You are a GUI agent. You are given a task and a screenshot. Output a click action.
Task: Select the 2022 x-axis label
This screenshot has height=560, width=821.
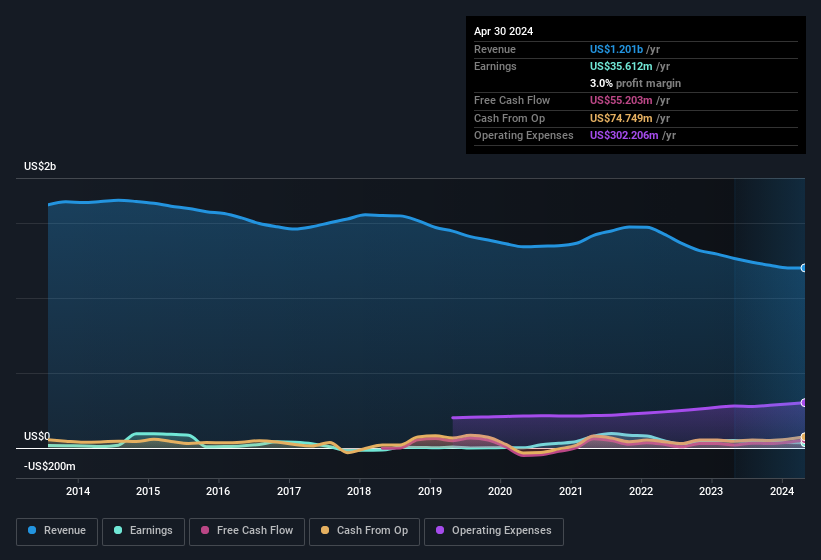pos(641,491)
